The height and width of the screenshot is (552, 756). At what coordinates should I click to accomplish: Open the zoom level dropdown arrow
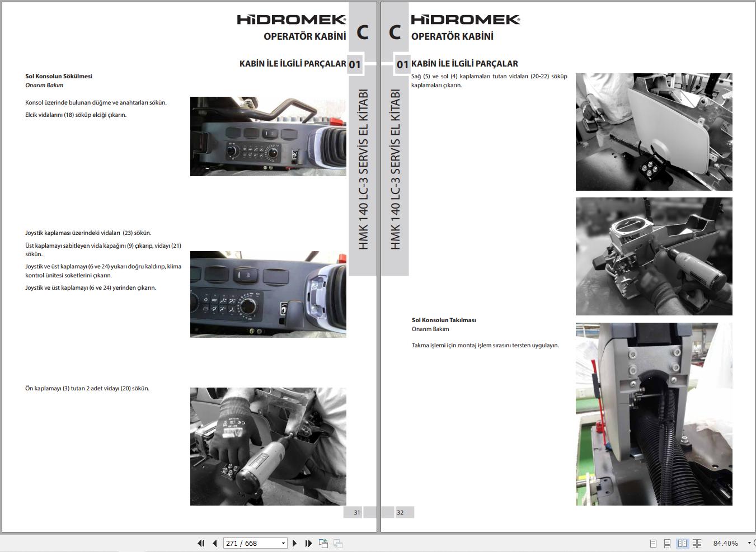pos(749,543)
